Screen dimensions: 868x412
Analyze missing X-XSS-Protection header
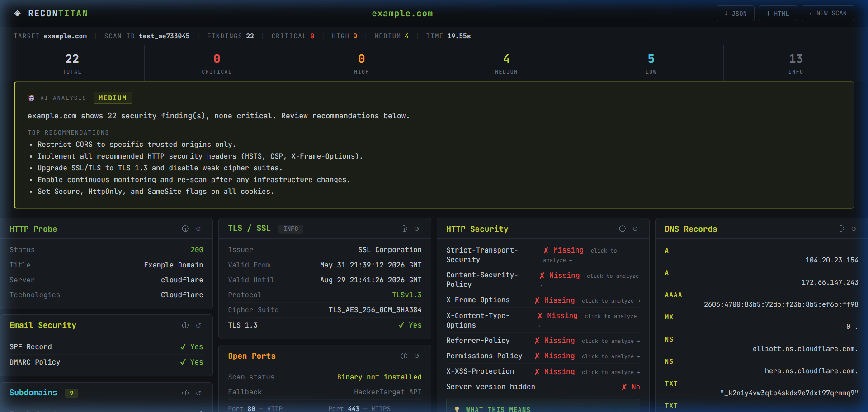click(x=587, y=372)
